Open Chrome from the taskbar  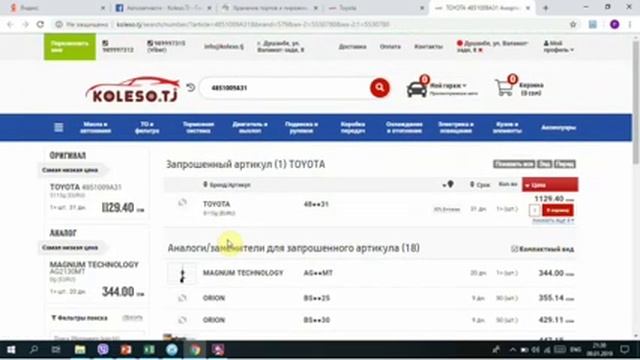[x=196, y=350]
